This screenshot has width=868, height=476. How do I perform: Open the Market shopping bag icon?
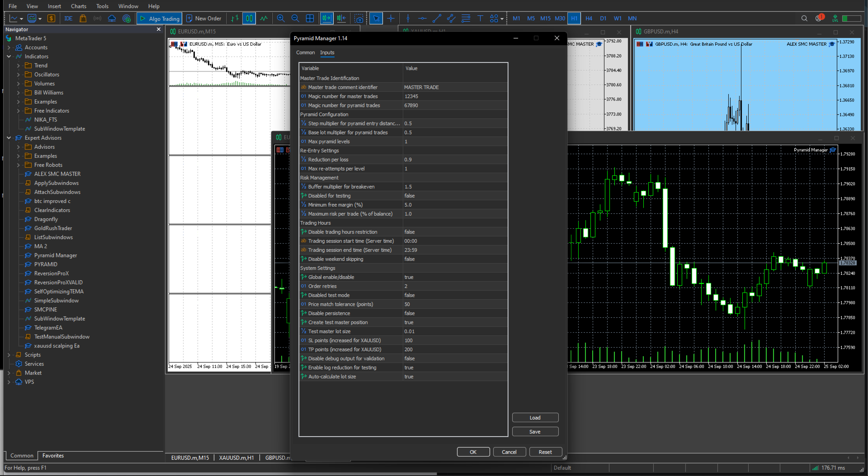pyautogui.click(x=83, y=19)
